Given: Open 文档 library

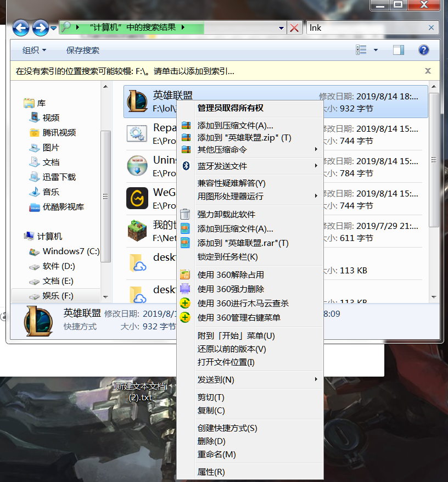Looking at the screenshot, I should pos(44,162).
